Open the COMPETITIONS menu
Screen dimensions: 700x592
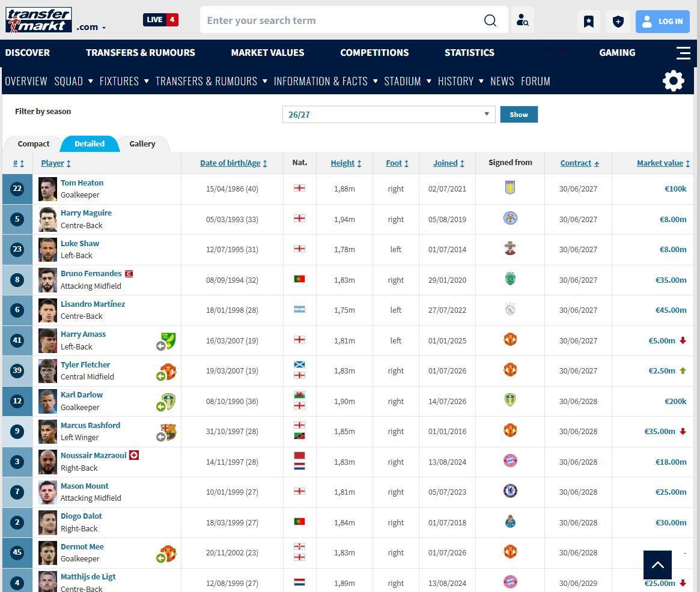pos(374,53)
